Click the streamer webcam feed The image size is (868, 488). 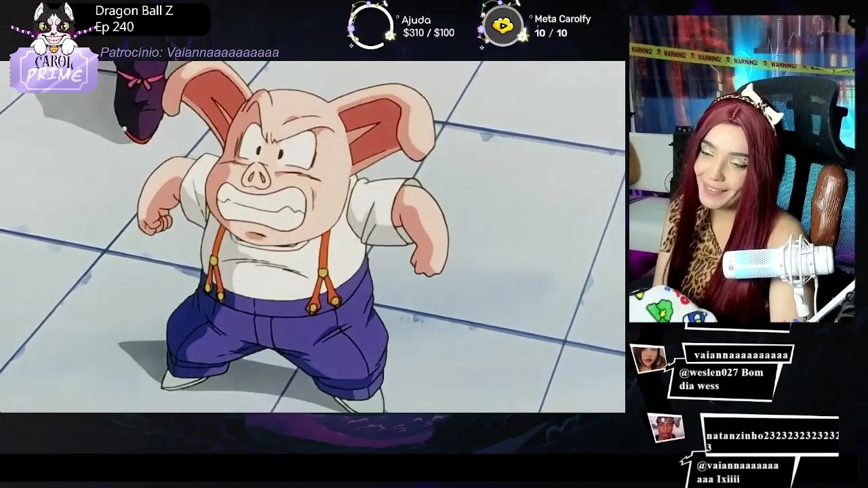pos(742,169)
